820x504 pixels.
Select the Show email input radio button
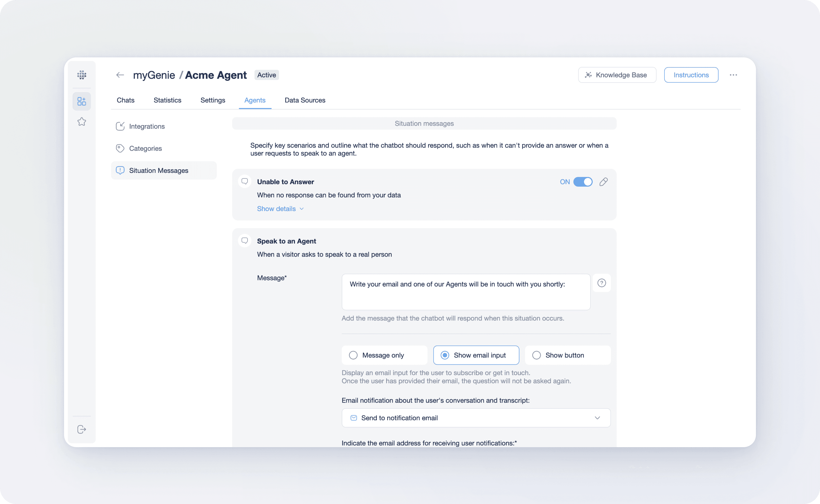[445, 355]
